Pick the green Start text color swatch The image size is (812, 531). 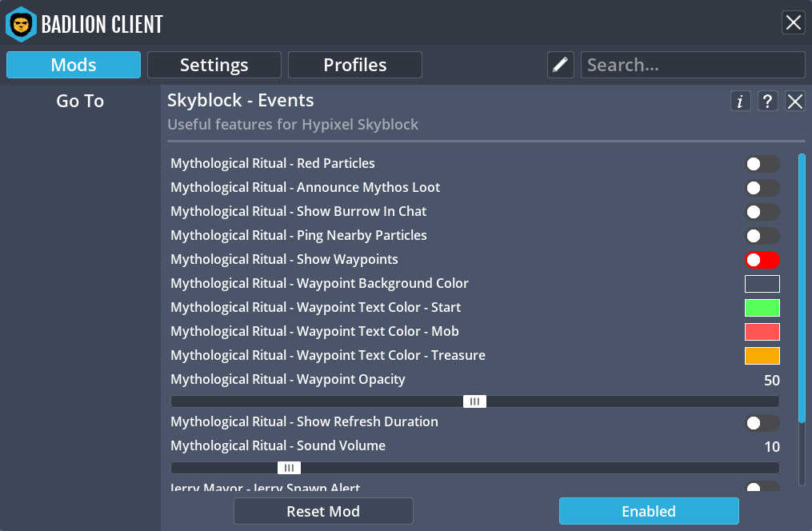(x=762, y=308)
